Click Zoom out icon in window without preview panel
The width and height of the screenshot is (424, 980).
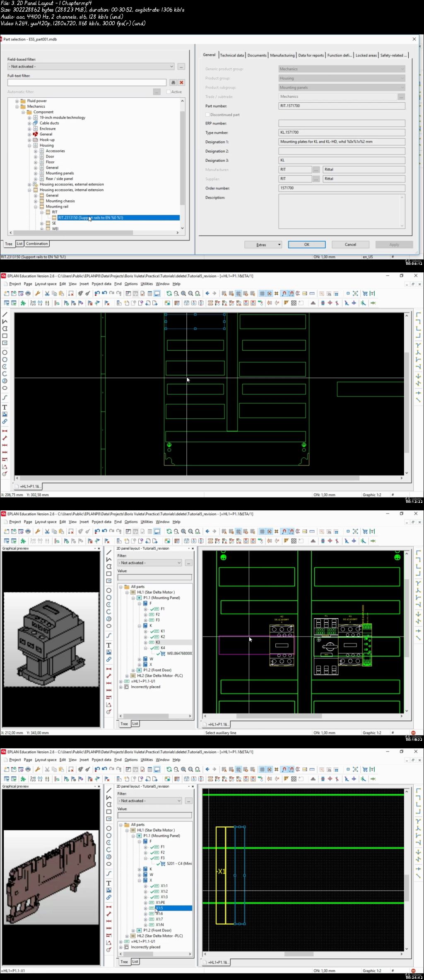tap(190, 293)
